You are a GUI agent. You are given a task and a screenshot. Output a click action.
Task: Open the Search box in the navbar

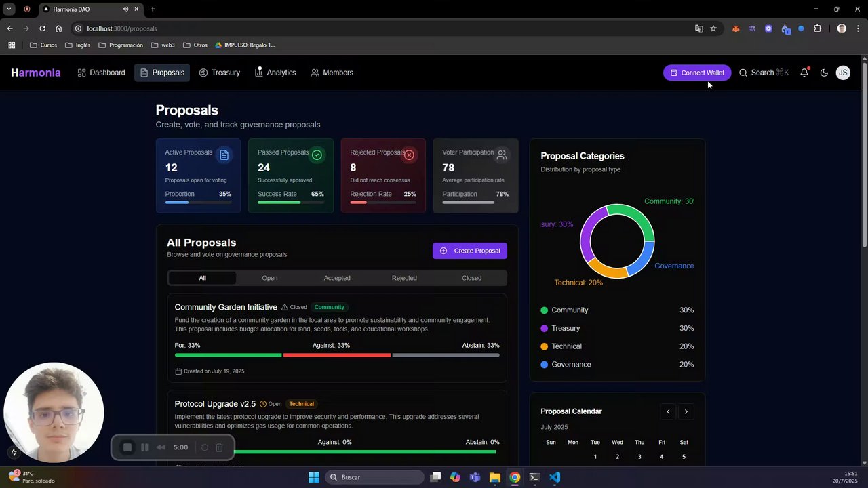coord(764,73)
